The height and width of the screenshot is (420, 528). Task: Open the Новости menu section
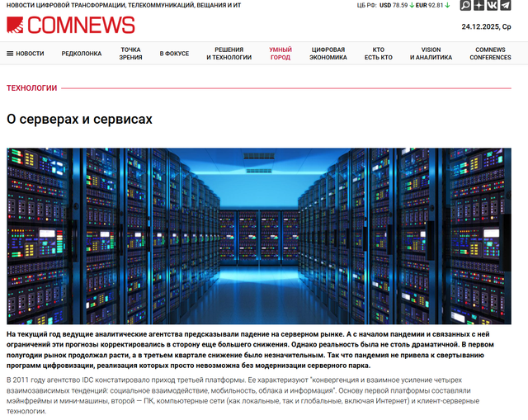30,54
